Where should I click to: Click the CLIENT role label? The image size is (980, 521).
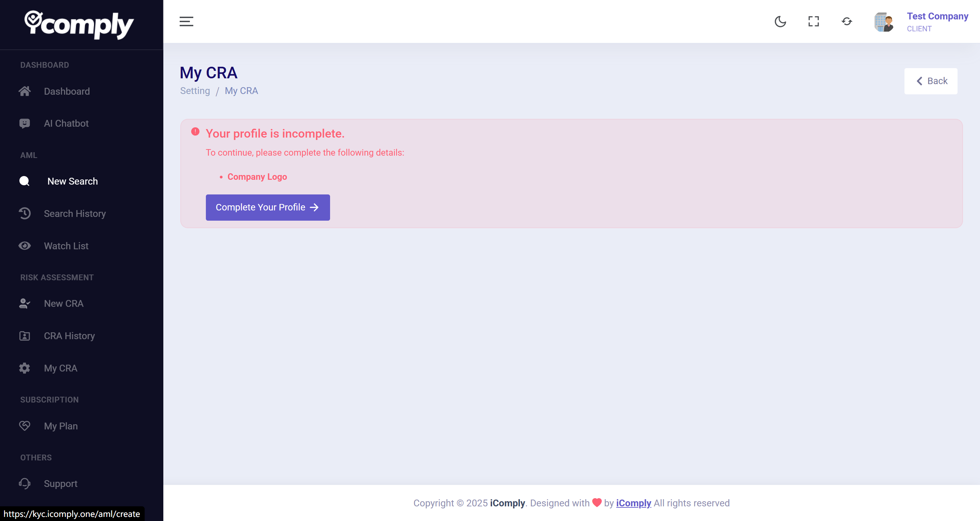coord(919,29)
